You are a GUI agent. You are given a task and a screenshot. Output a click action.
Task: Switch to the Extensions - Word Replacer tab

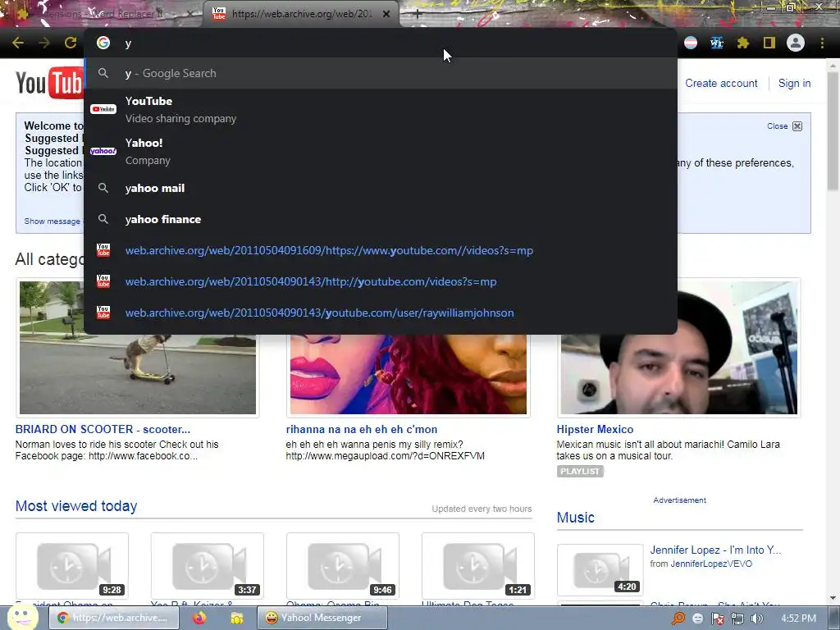coord(104,14)
